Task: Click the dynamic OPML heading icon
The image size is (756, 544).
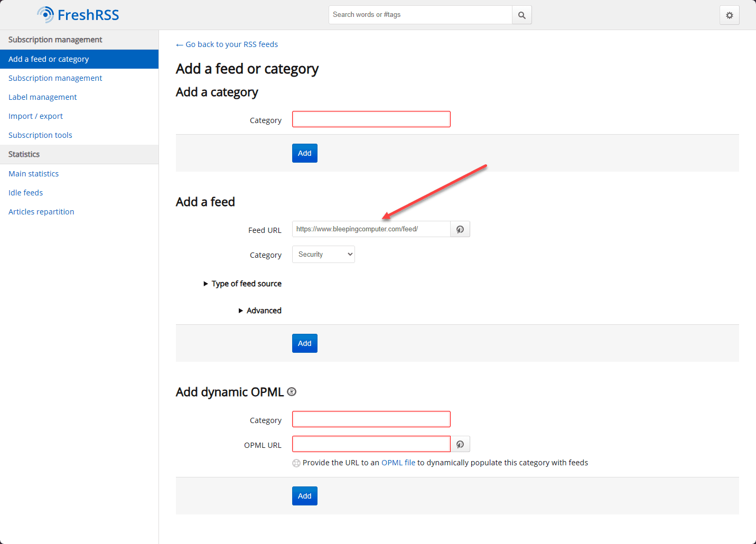Action: pos(292,392)
